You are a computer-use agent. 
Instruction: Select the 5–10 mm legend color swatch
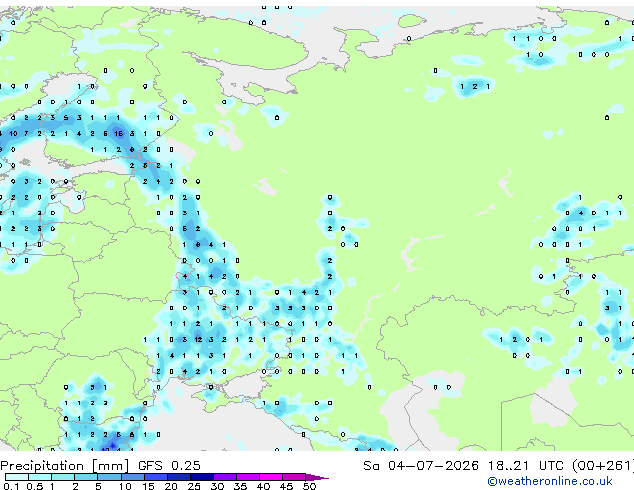(110, 477)
